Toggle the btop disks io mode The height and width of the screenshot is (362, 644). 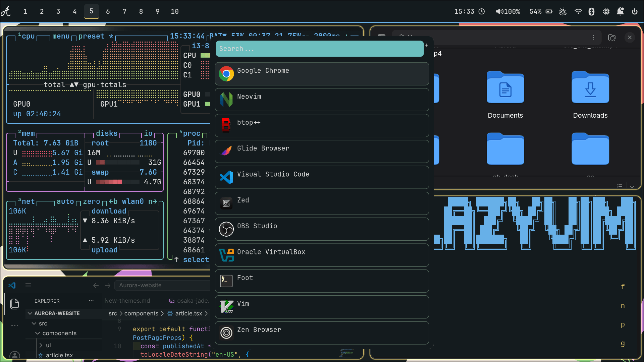point(148,133)
